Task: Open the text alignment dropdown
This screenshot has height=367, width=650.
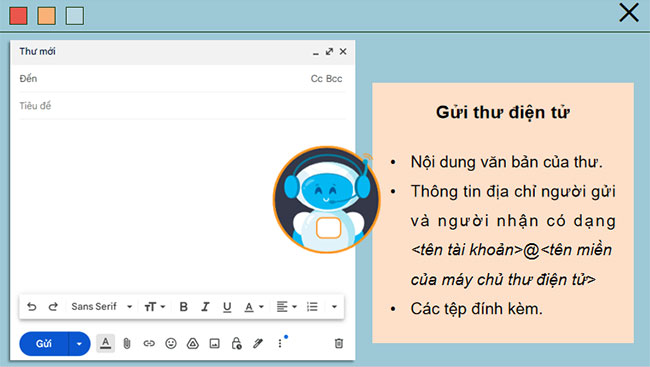Action: click(286, 307)
